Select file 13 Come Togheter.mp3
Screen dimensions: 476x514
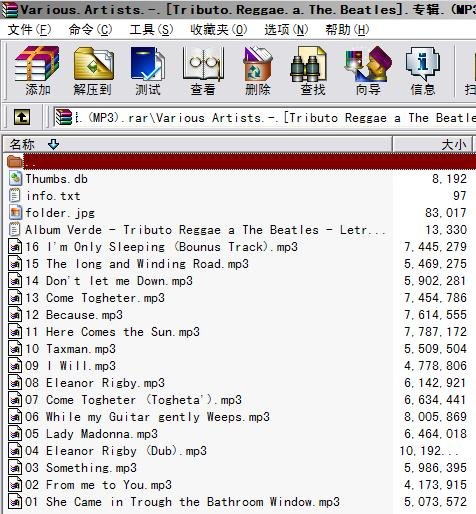coord(95,298)
